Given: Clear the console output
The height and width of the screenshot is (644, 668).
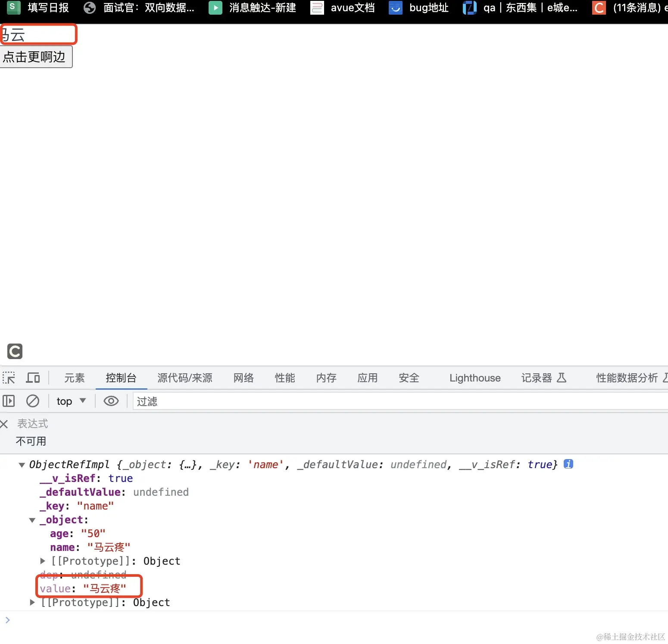Looking at the screenshot, I should coord(32,401).
